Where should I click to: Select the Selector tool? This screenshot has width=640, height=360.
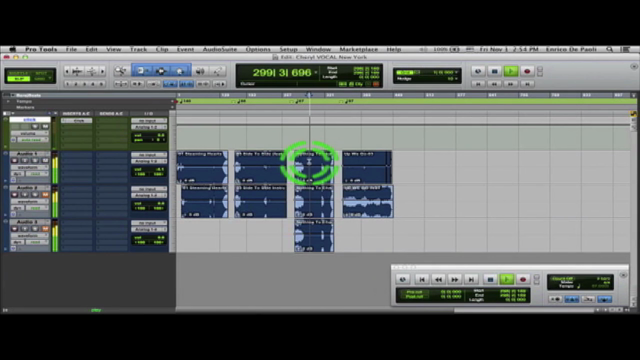[161, 71]
